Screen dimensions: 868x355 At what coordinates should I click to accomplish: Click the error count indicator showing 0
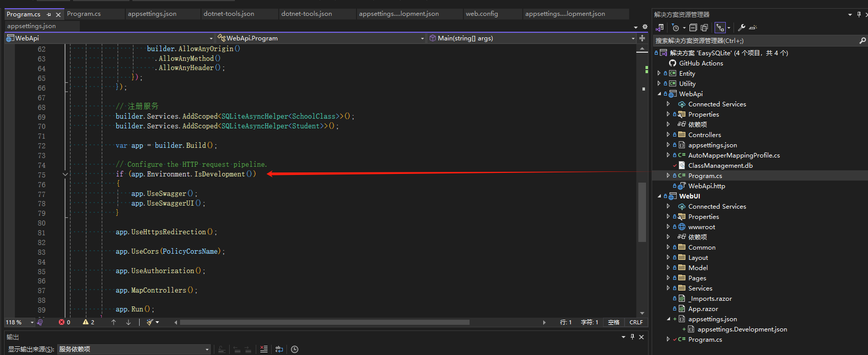pyautogui.click(x=64, y=322)
